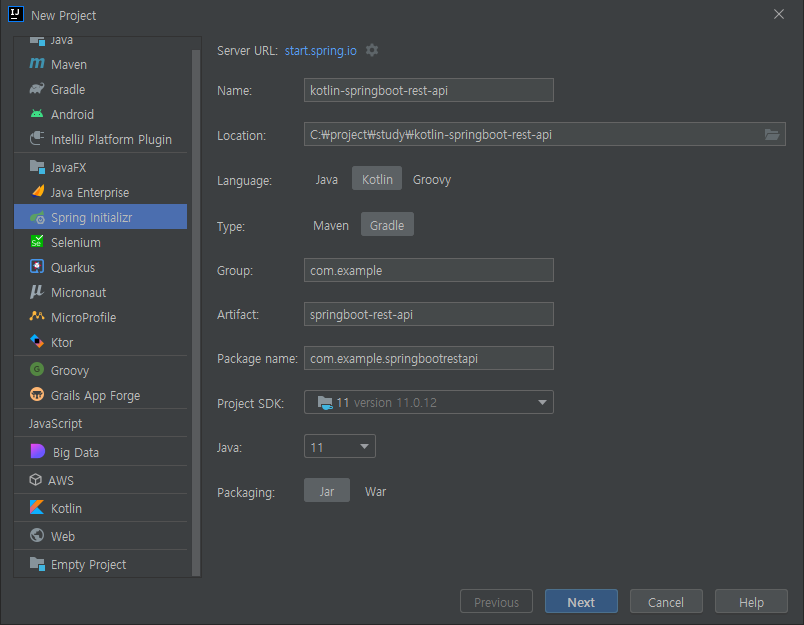
Task: Click the Android robot icon in sidebar
Action: 37,114
